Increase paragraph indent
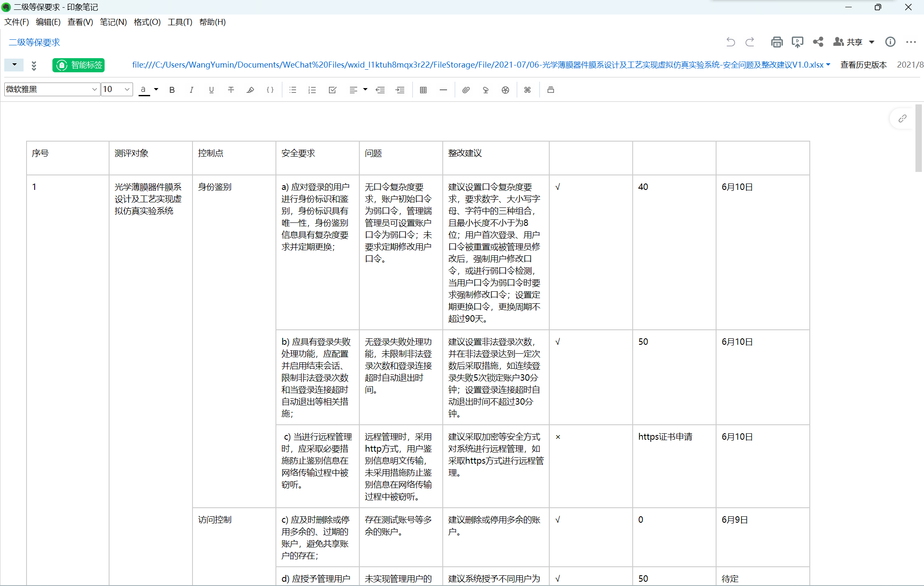924x586 pixels. (x=400, y=90)
